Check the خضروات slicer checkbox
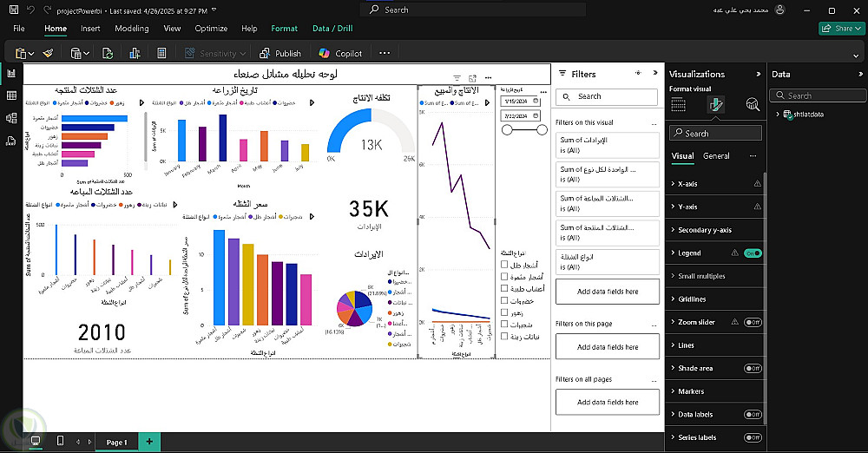The width and height of the screenshot is (868, 453). [x=504, y=301]
